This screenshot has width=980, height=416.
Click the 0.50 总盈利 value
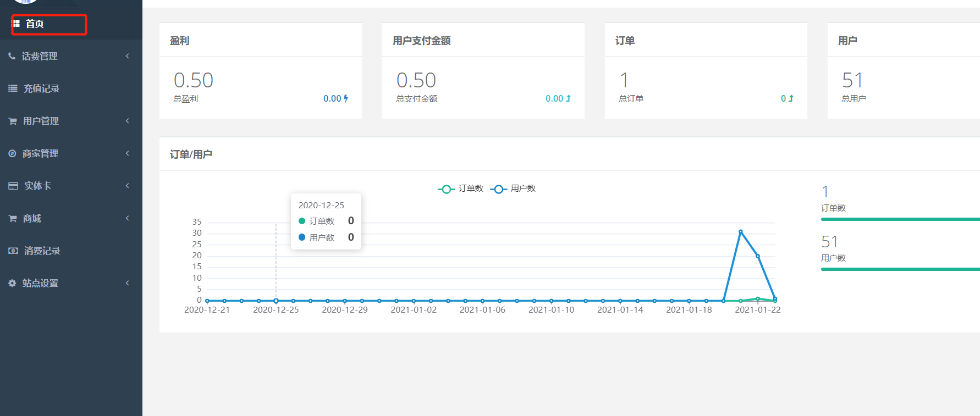tap(194, 80)
